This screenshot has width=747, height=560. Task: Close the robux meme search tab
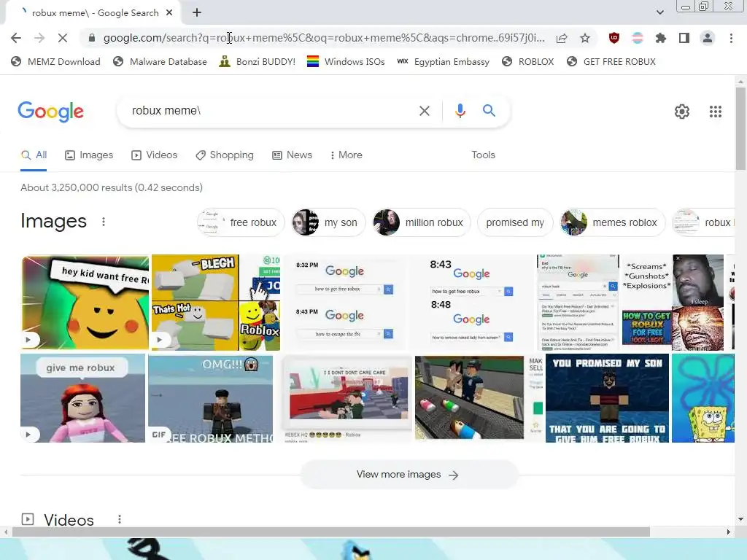click(169, 13)
